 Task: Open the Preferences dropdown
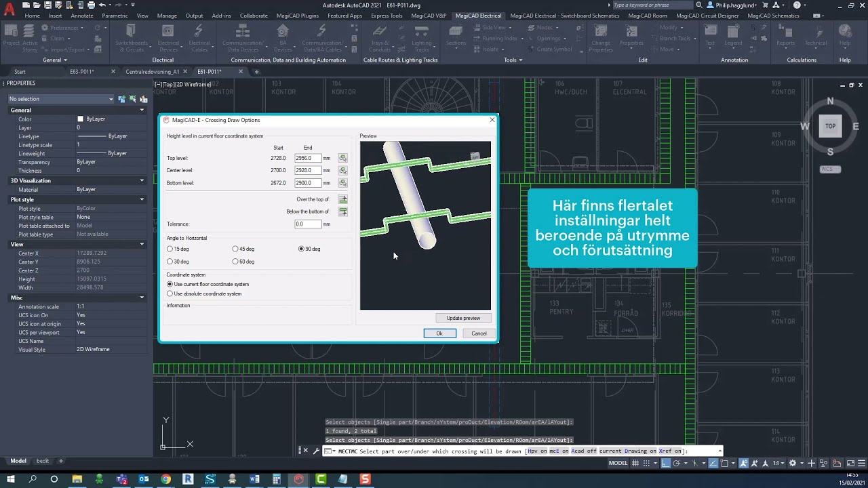point(63,28)
